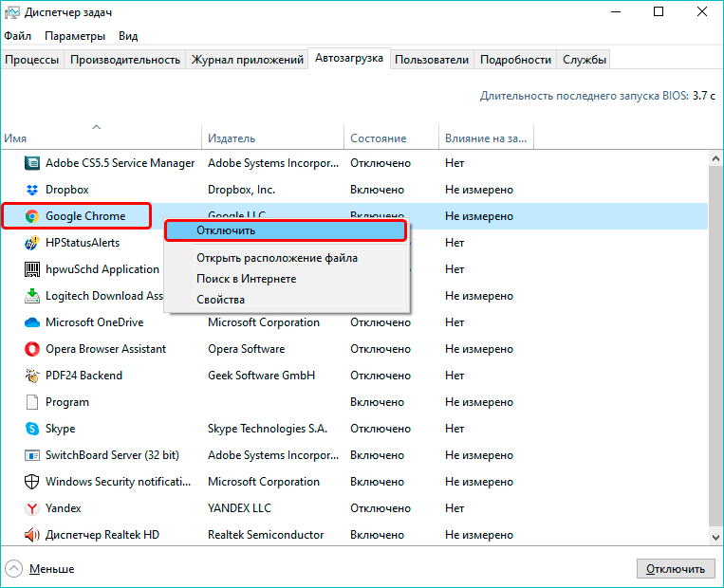Image resolution: width=724 pixels, height=588 pixels.
Task: Click the Task Manager title bar icon
Action: (x=12, y=12)
